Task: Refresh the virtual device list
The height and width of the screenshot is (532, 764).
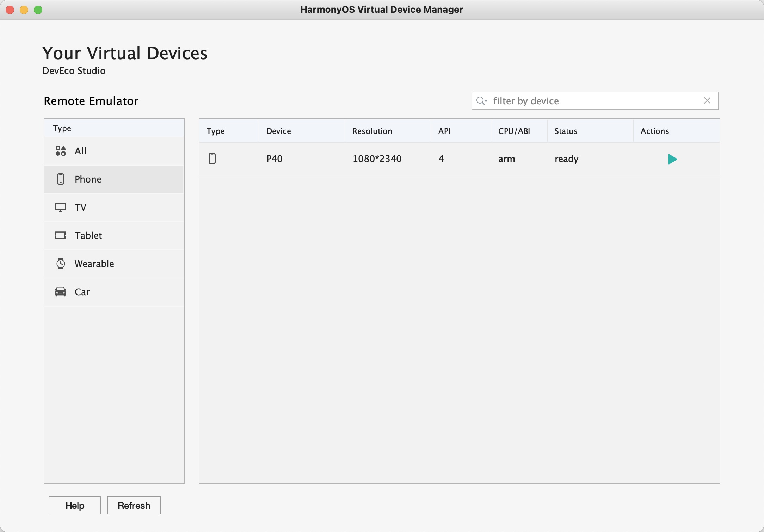Action: [134, 505]
